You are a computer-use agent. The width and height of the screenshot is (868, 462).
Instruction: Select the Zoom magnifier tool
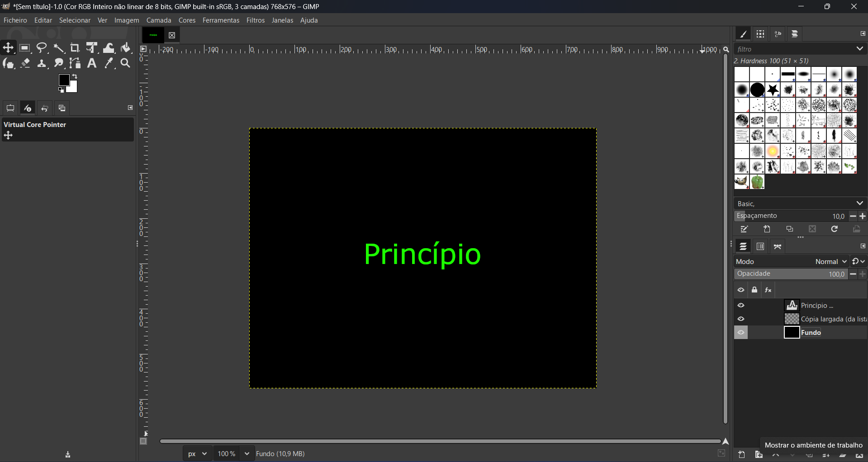point(125,63)
